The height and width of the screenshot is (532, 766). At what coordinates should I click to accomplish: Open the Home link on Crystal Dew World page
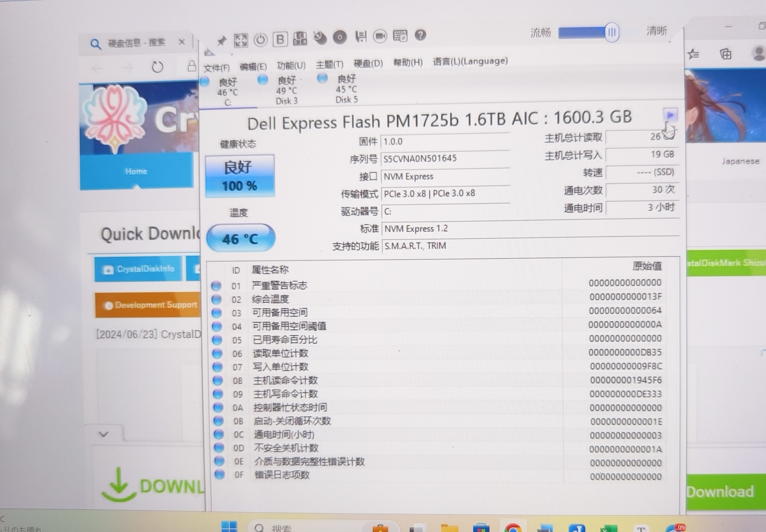coord(136,171)
